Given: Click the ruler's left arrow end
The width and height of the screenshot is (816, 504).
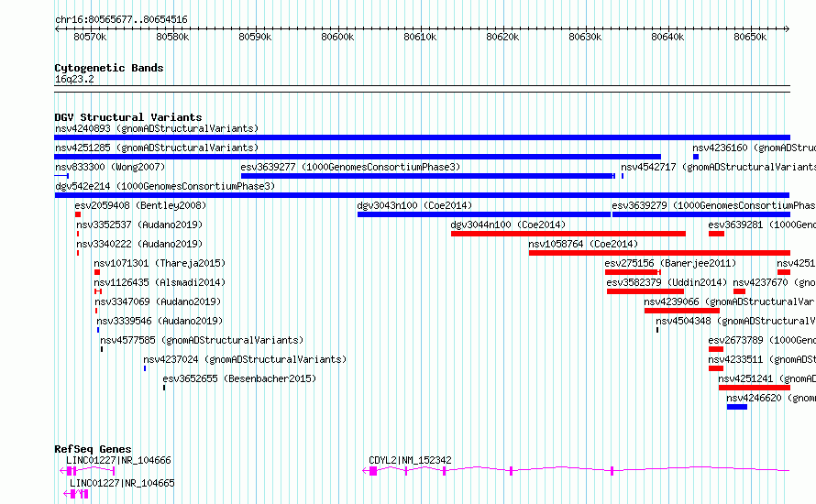Looking at the screenshot, I should pos(57,29).
